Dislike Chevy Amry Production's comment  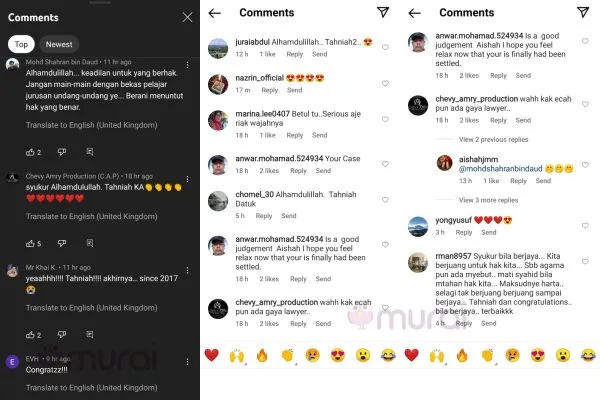pos(62,243)
